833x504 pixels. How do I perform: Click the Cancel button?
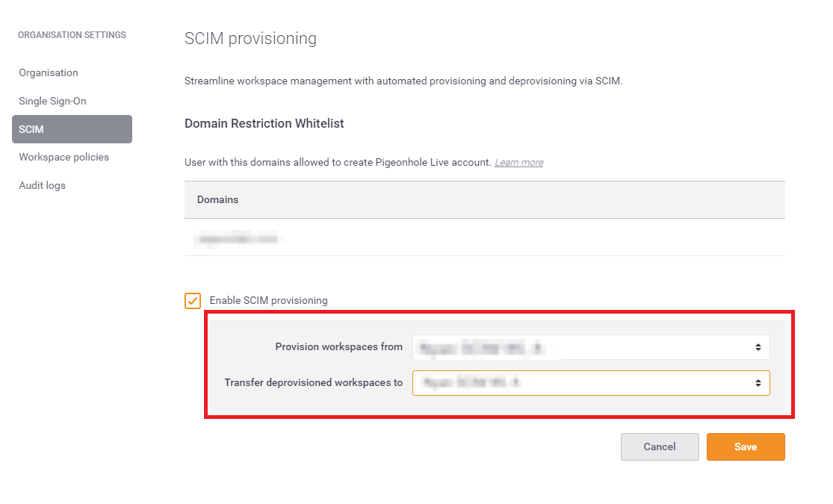coord(659,447)
